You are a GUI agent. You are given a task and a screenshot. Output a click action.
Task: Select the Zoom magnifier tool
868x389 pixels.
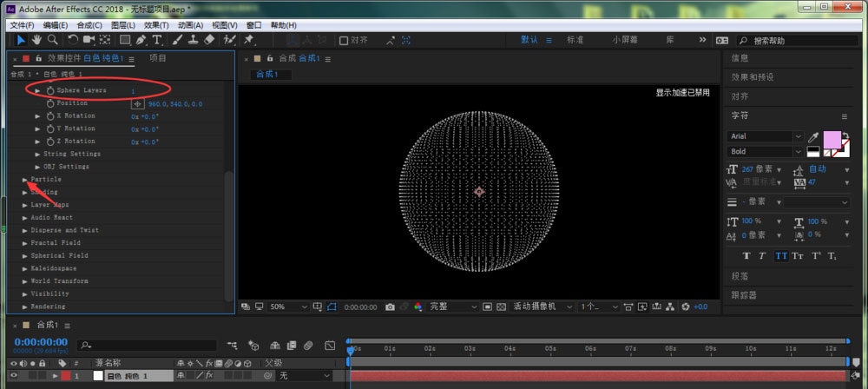(x=52, y=40)
